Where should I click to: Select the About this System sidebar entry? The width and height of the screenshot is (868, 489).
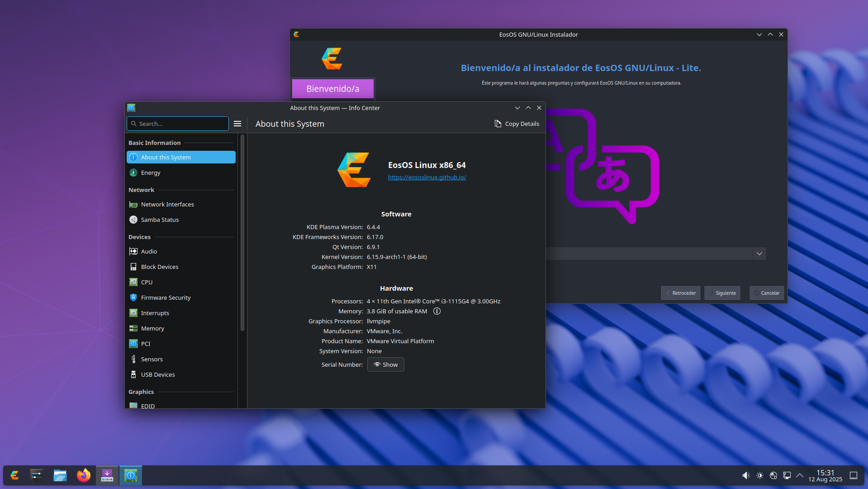coord(166,157)
